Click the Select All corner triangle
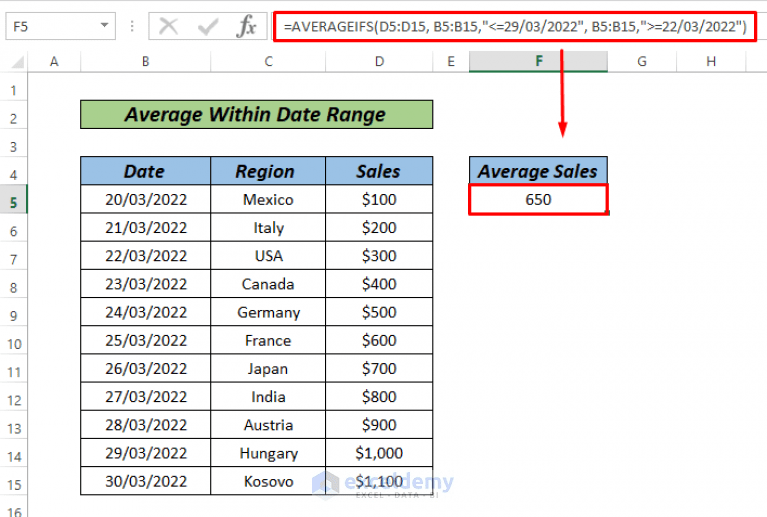This screenshot has width=767, height=517. click(x=17, y=62)
